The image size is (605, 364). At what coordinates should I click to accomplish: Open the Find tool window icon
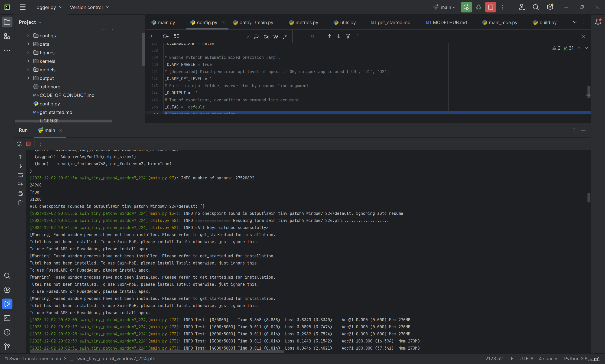point(7,276)
